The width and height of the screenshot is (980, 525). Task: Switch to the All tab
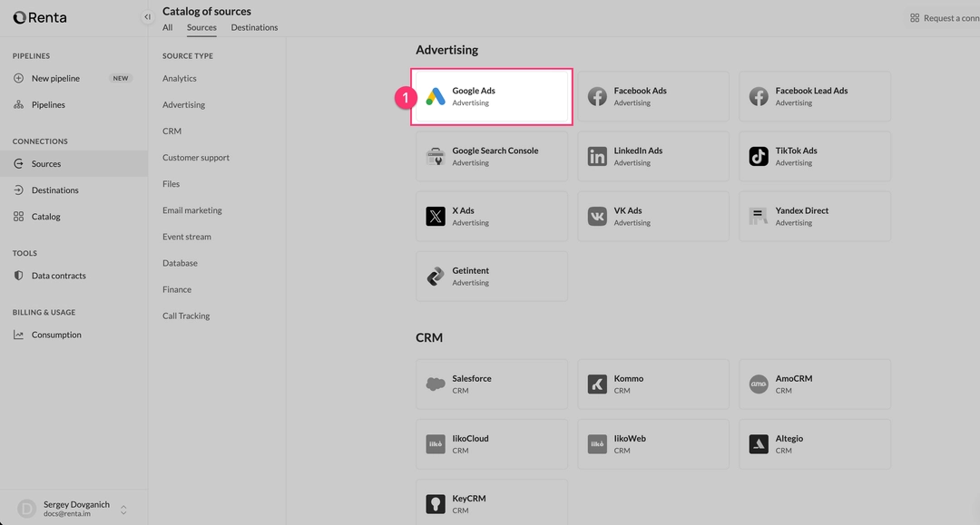click(167, 27)
